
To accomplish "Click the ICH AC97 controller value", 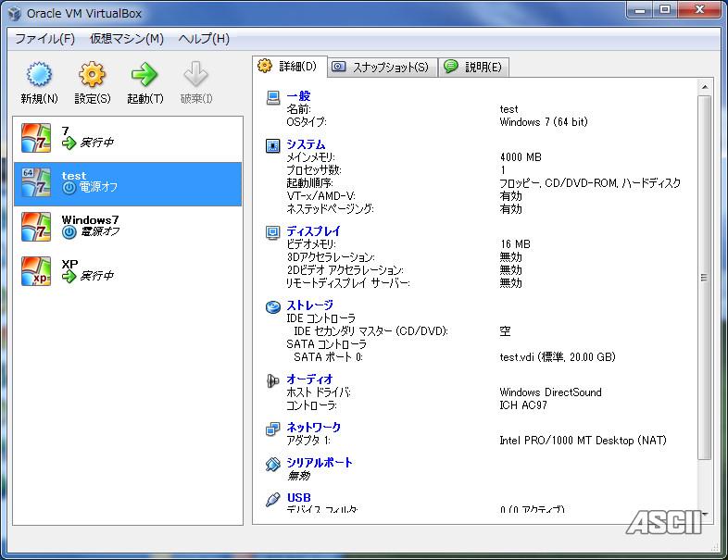I will (x=523, y=405).
